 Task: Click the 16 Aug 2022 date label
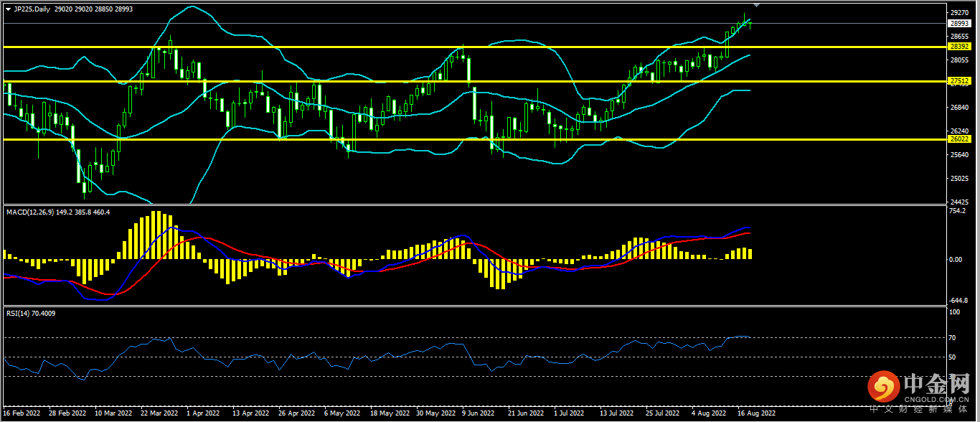point(757,413)
